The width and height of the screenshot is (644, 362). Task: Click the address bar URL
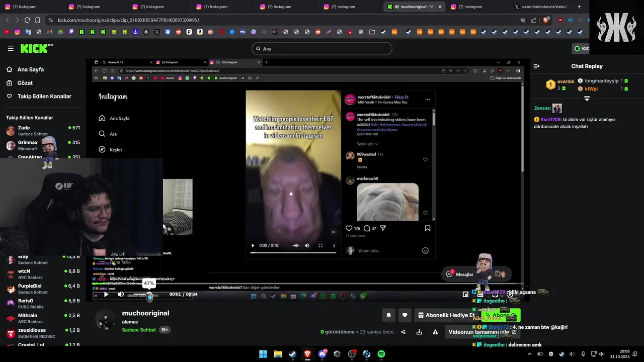point(128,20)
